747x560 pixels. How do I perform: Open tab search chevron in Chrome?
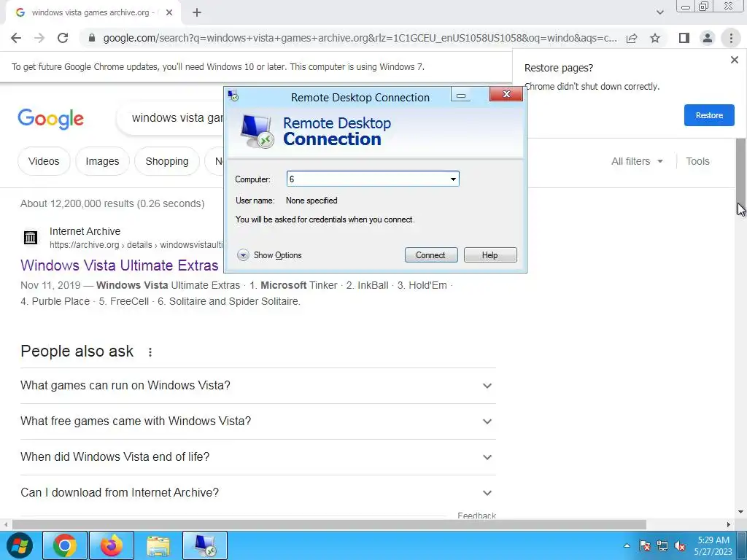tap(659, 12)
